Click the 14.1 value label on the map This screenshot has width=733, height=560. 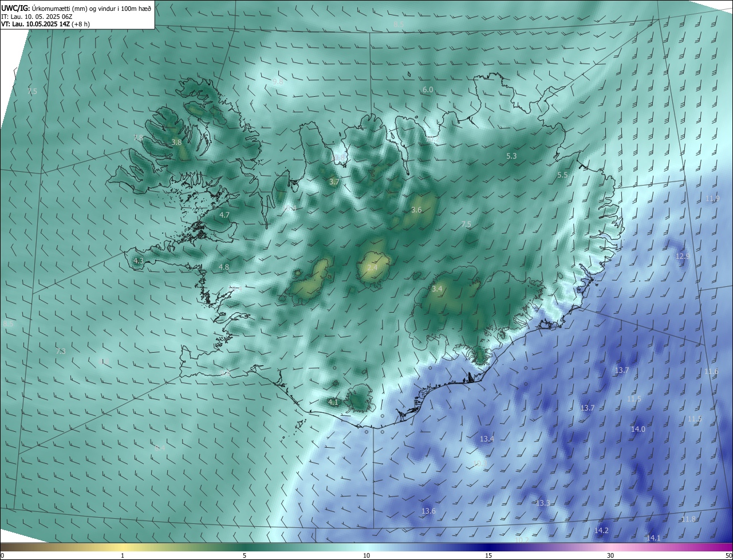pos(653,538)
